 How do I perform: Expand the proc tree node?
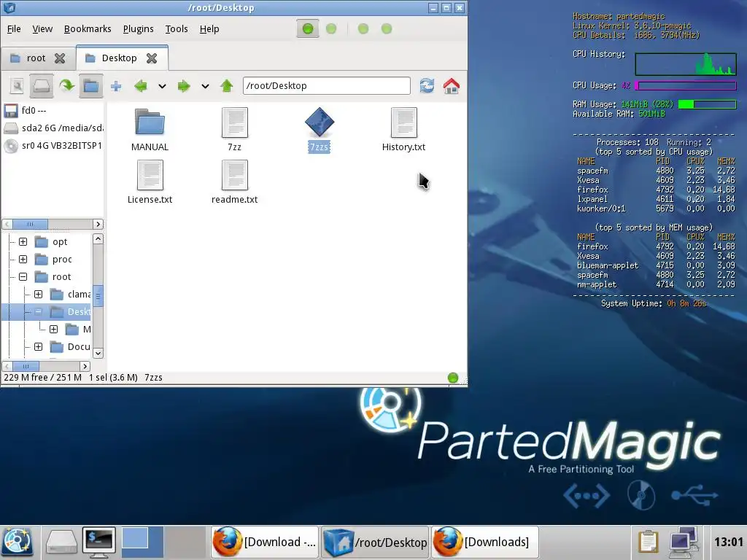(x=23, y=260)
